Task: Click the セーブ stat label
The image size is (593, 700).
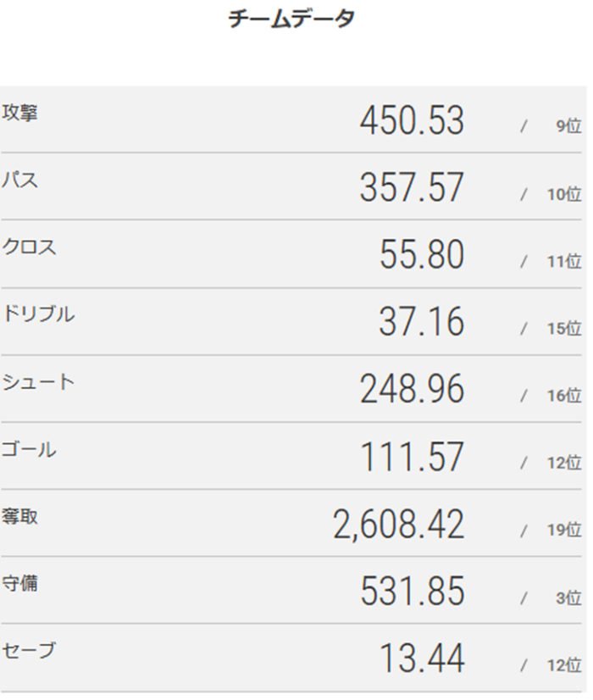Action: [29, 651]
